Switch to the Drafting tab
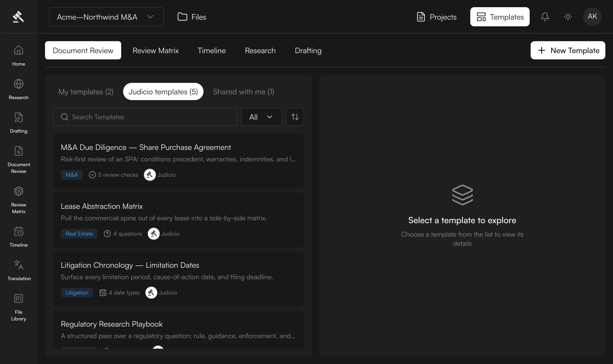The image size is (613, 364). pos(308,50)
